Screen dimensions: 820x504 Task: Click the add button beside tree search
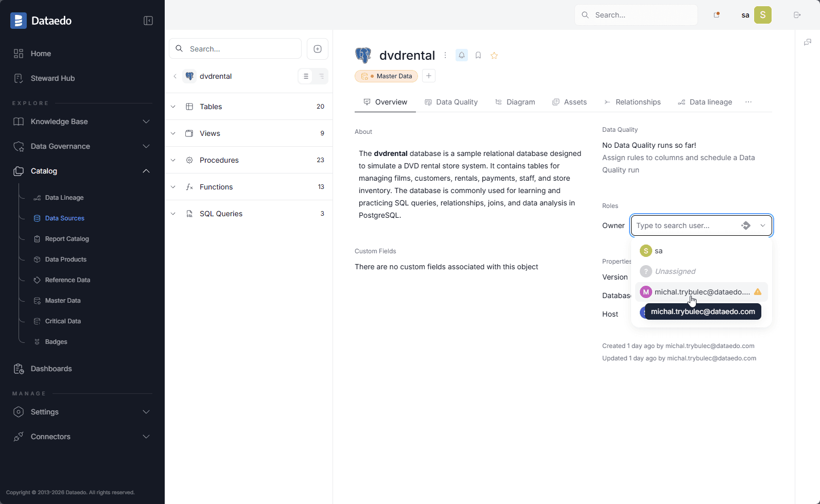318,49
